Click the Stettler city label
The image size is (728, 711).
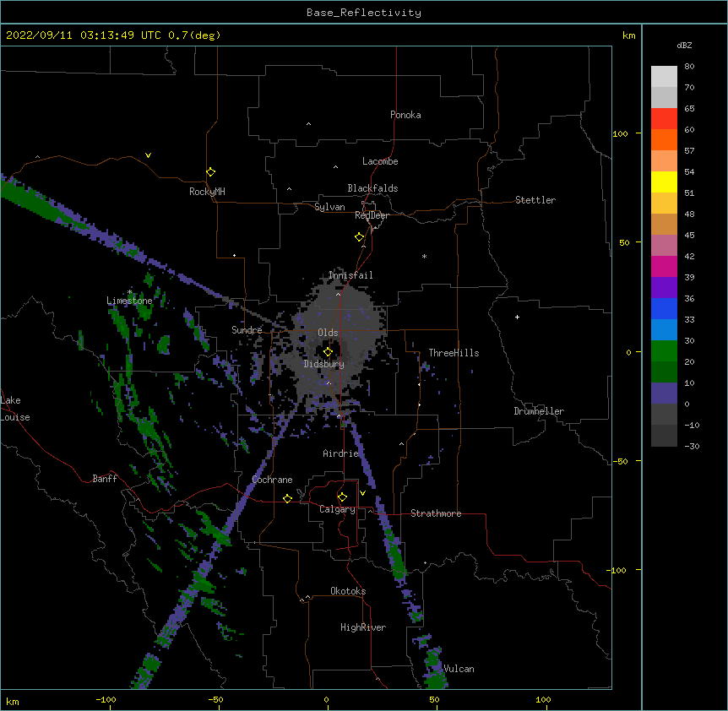pyautogui.click(x=535, y=200)
